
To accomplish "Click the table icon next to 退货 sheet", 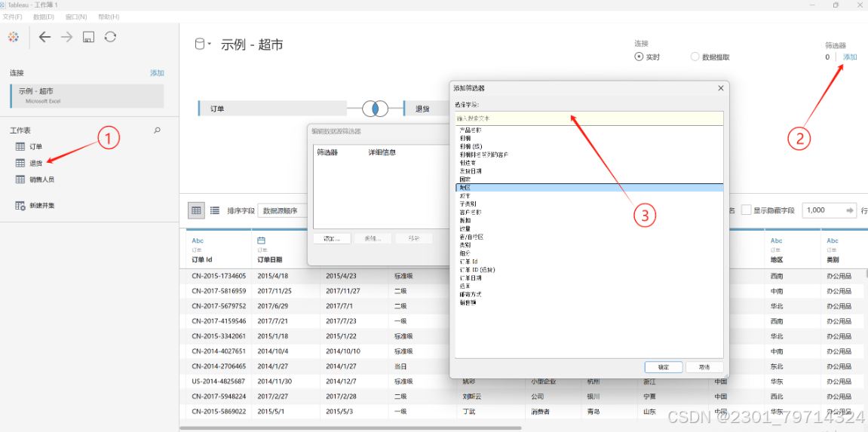I will click(x=20, y=163).
